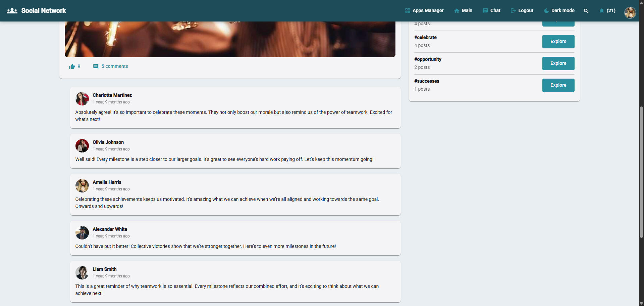Viewport: 644px width, 306px height.
Task: Click the search magnifier icon
Action: tap(586, 11)
